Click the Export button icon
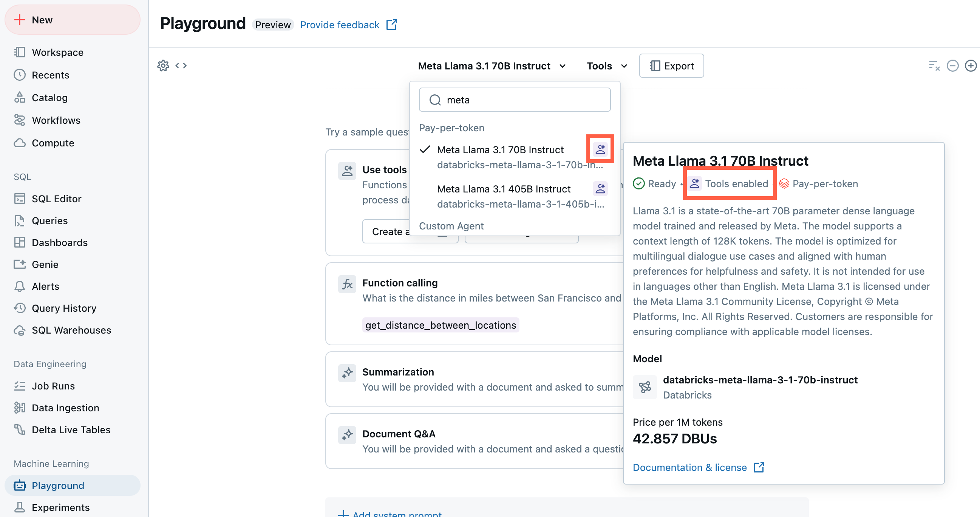This screenshot has width=980, height=517. tap(654, 65)
